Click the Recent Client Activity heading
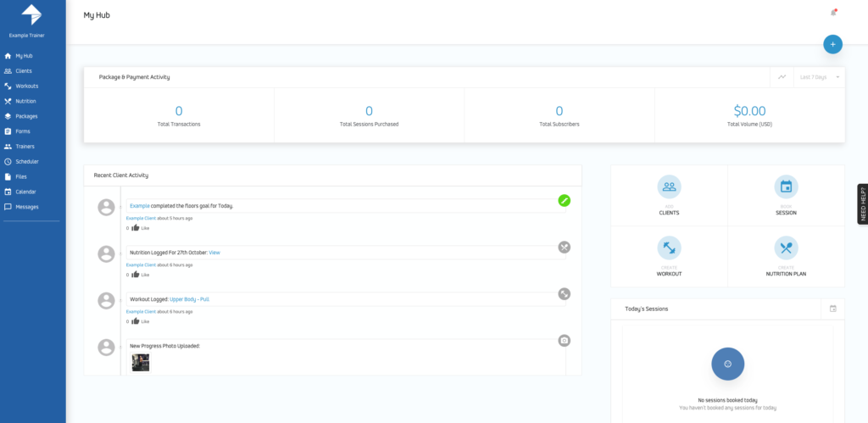Screen dimensions: 868x423 [x=120, y=175]
